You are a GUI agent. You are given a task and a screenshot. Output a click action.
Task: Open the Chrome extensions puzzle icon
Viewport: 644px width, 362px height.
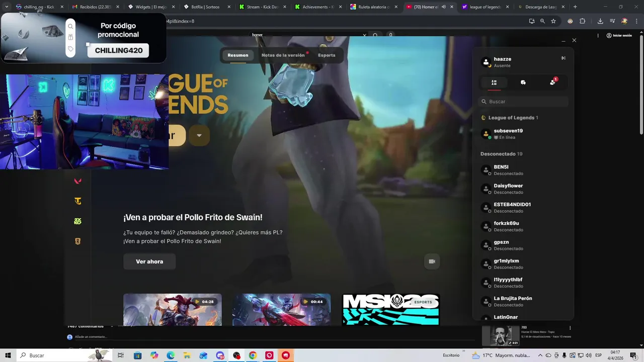point(583,21)
